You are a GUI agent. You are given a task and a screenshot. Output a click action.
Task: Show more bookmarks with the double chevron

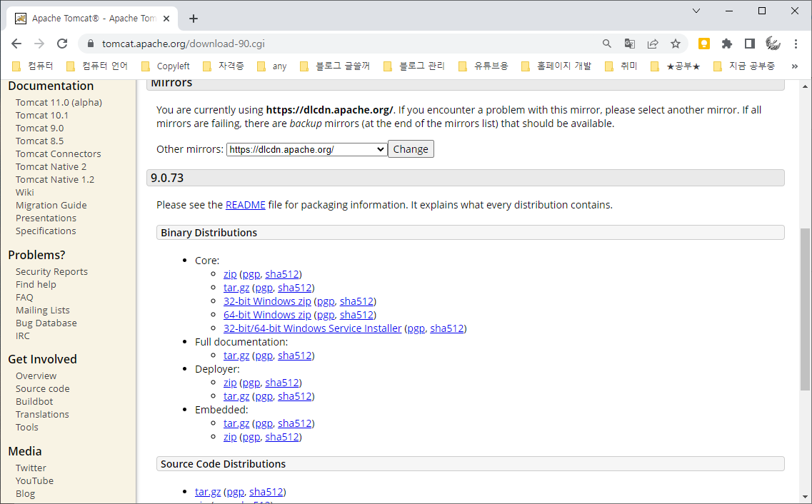(x=795, y=66)
